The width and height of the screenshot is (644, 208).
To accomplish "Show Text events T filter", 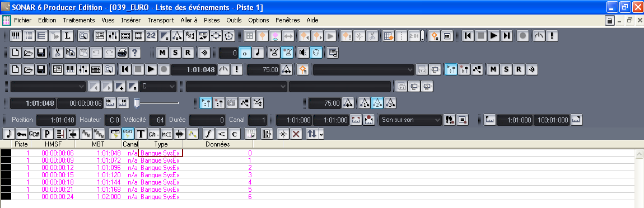I will point(141,134).
